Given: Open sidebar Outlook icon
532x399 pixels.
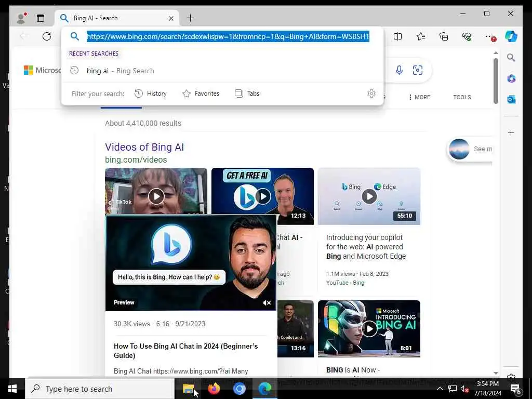Looking at the screenshot, I should [x=511, y=99].
